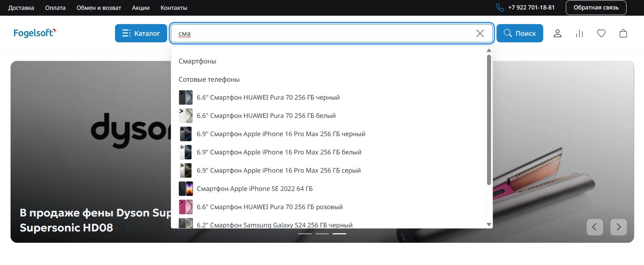The height and width of the screenshot is (265, 644).
Task: Select the Смартфоны category suggestion
Action: [197, 61]
